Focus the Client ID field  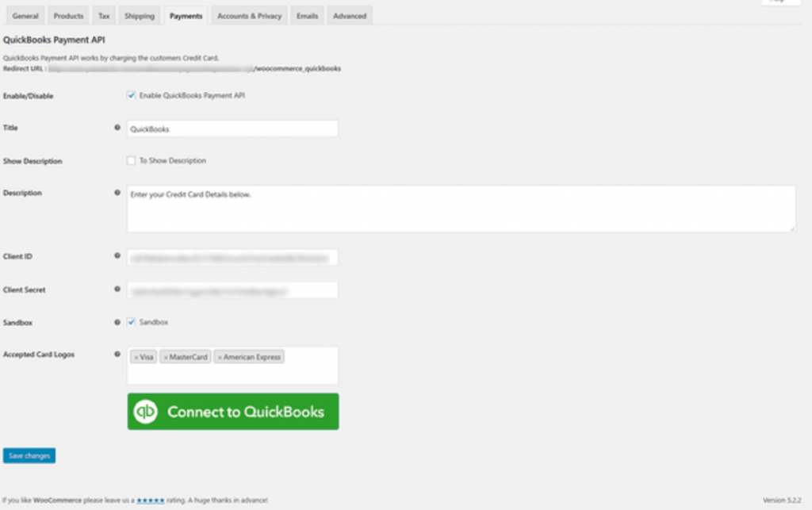pos(232,257)
